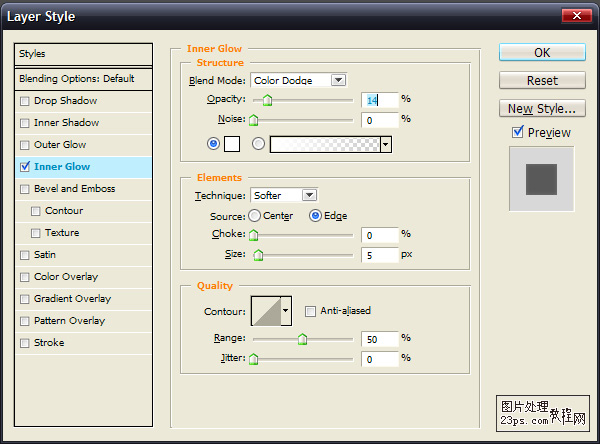This screenshot has height=444, width=600.
Task: Select Center as the glow source
Action: [x=255, y=216]
